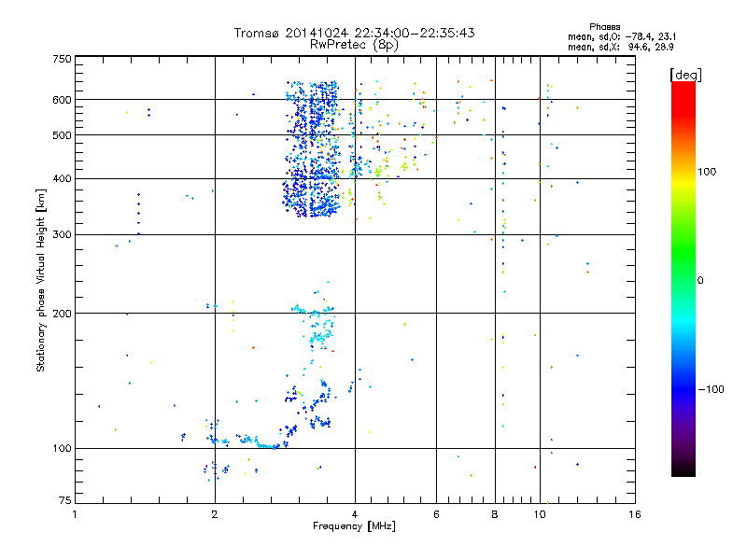
Task: Click the x-axis tick label "4"
Action: point(355,514)
